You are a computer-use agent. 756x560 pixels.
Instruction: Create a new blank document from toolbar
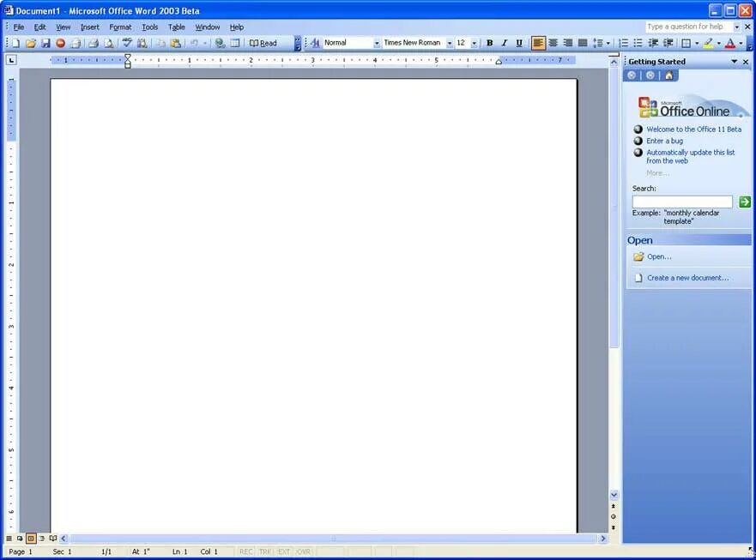point(16,44)
